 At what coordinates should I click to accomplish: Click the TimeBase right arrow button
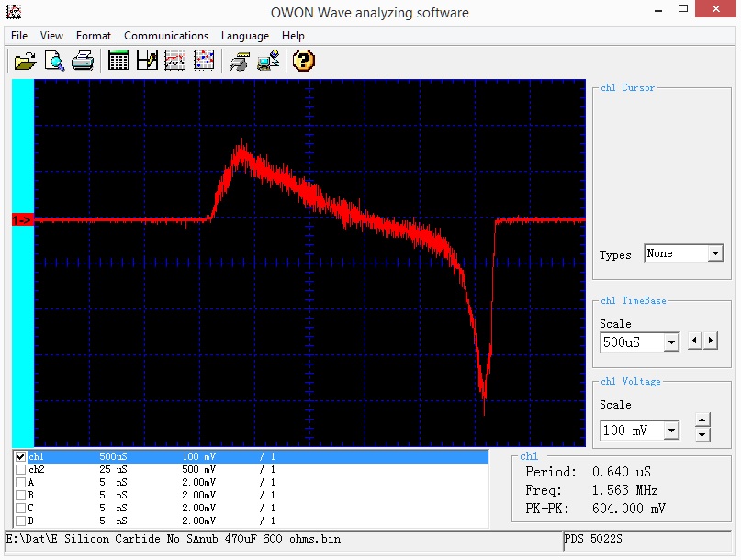[x=711, y=341]
